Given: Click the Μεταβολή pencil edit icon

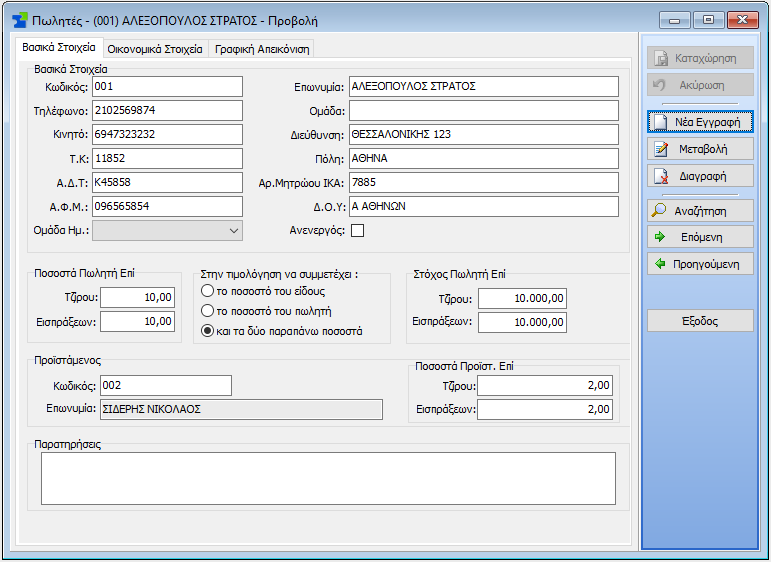Looking at the screenshot, I should [x=661, y=149].
